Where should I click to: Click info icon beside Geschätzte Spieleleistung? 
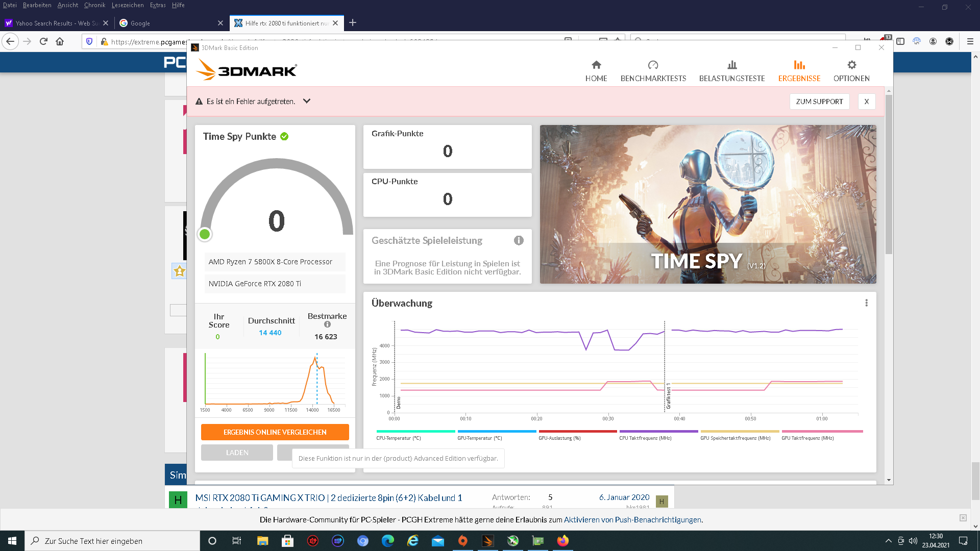pos(519,240)
